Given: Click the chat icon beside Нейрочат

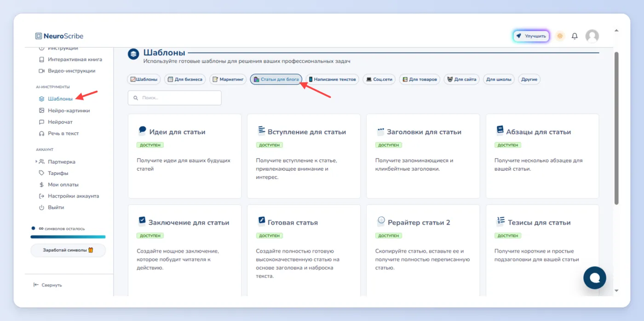Looking at the screenshot, I should click(x=41, y=122).
